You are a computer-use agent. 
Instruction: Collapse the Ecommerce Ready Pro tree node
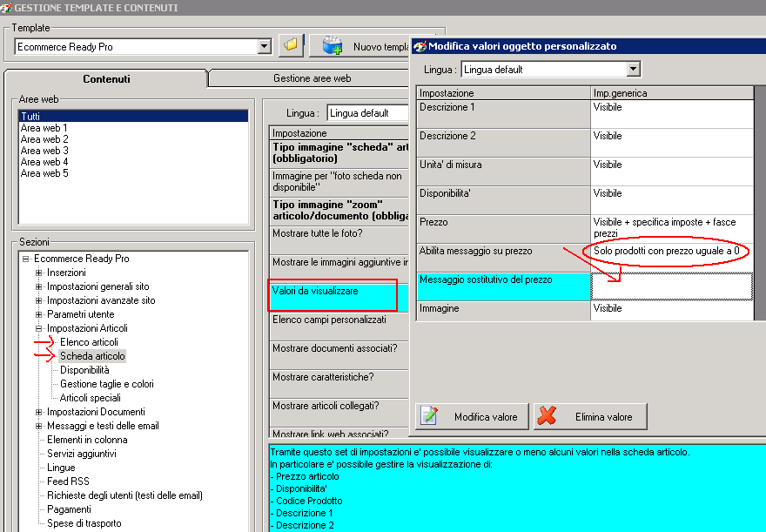(25, 259)
